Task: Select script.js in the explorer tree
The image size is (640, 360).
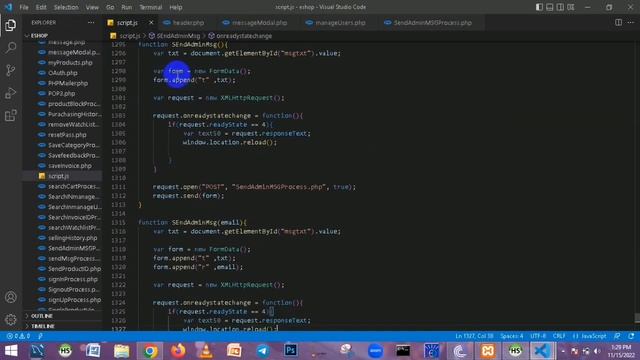Action: tap(58, 176)
